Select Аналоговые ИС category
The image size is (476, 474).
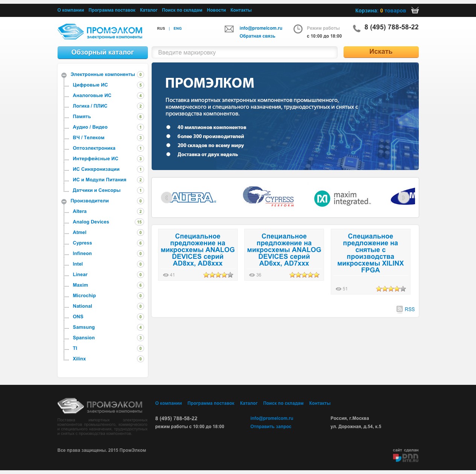point(92,96)
